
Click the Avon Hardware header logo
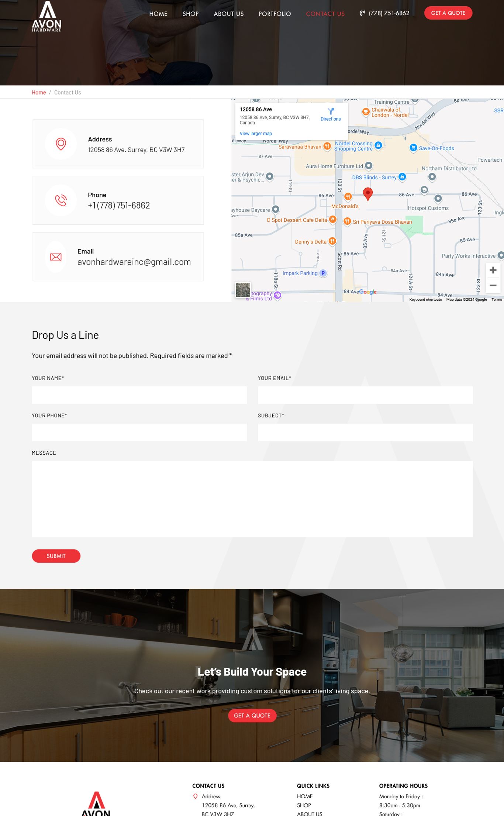pos(46,16)
